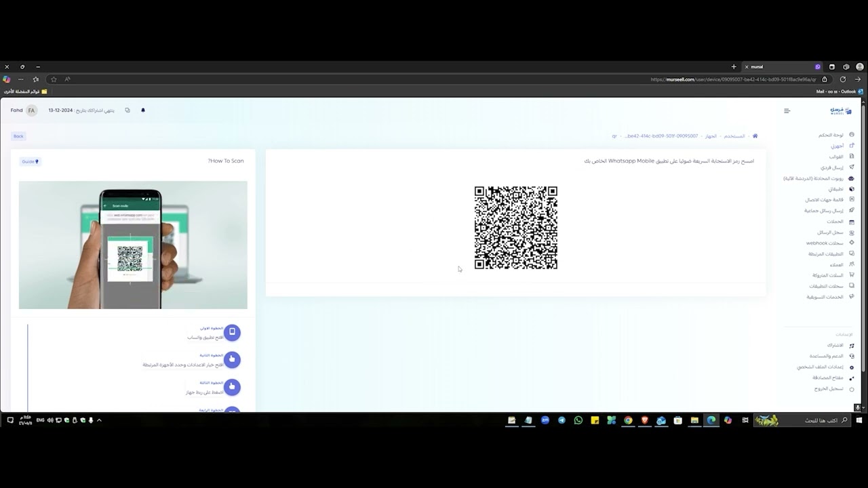
Task: Click the copy icon beside subscription date
Action: click(127, 110)
